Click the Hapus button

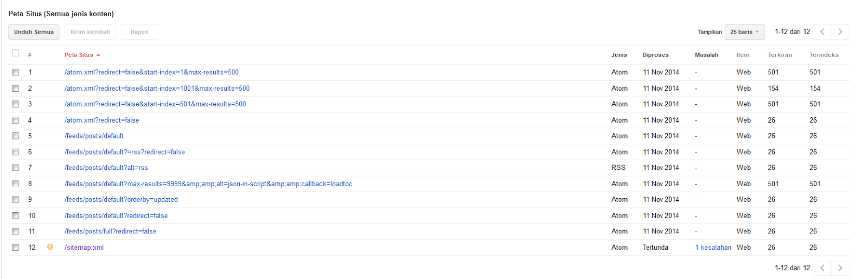point(139,32)
